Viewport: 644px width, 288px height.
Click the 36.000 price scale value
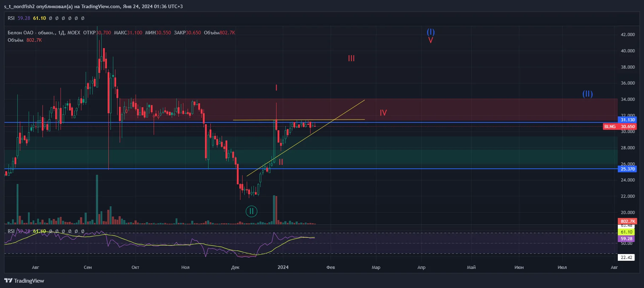tap(628, 83)
